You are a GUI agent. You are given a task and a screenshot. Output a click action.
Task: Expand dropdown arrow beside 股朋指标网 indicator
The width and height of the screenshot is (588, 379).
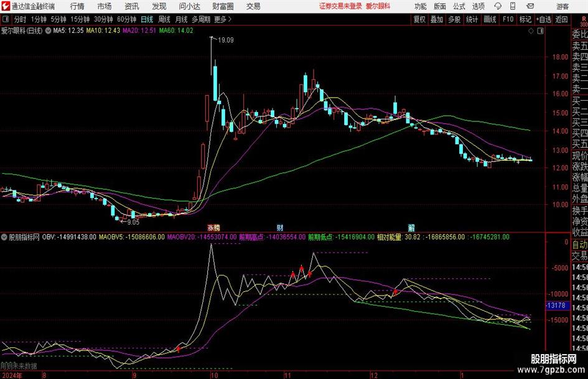(4, 237)
